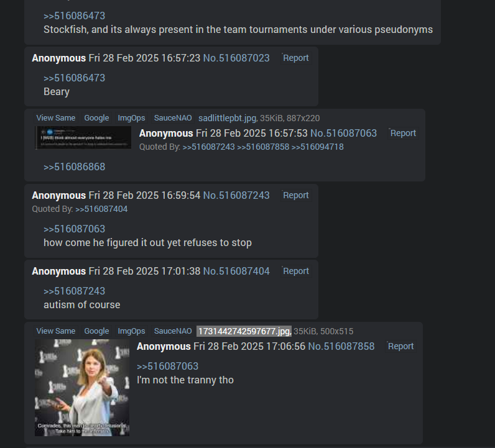The width and height of the screenshot is (495, 448).
Task: Follow quoted-by link >>516094718
Action: [317, 147]
